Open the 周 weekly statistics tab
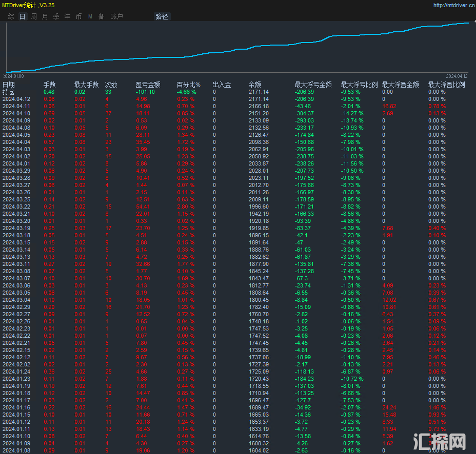476x454 pixels. pyautogui.click(x=34, y=16)
